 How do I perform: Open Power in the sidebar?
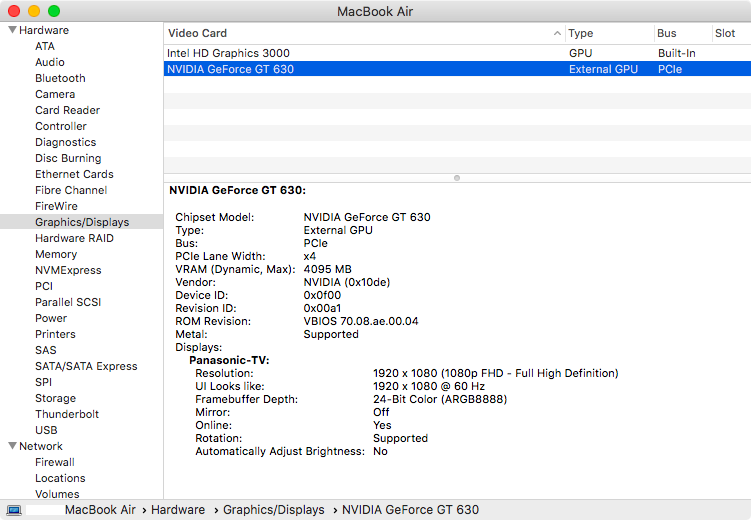coord(51,318)
